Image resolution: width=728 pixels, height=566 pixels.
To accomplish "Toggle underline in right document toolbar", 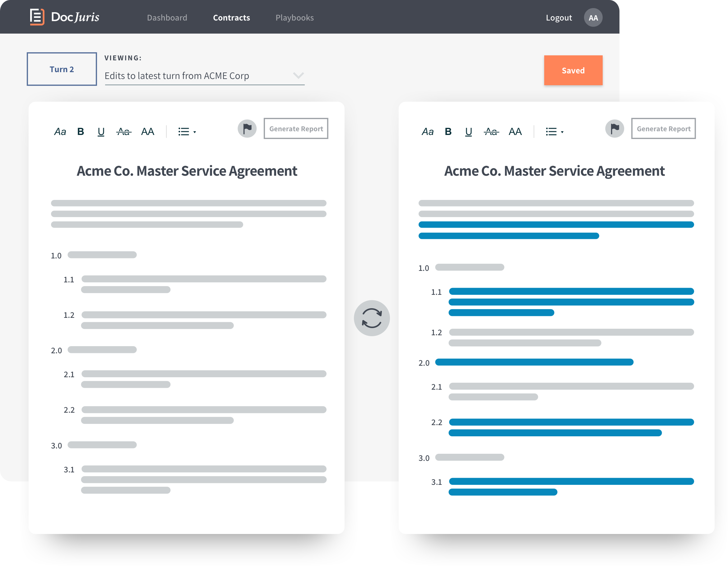I will (469, 132).
